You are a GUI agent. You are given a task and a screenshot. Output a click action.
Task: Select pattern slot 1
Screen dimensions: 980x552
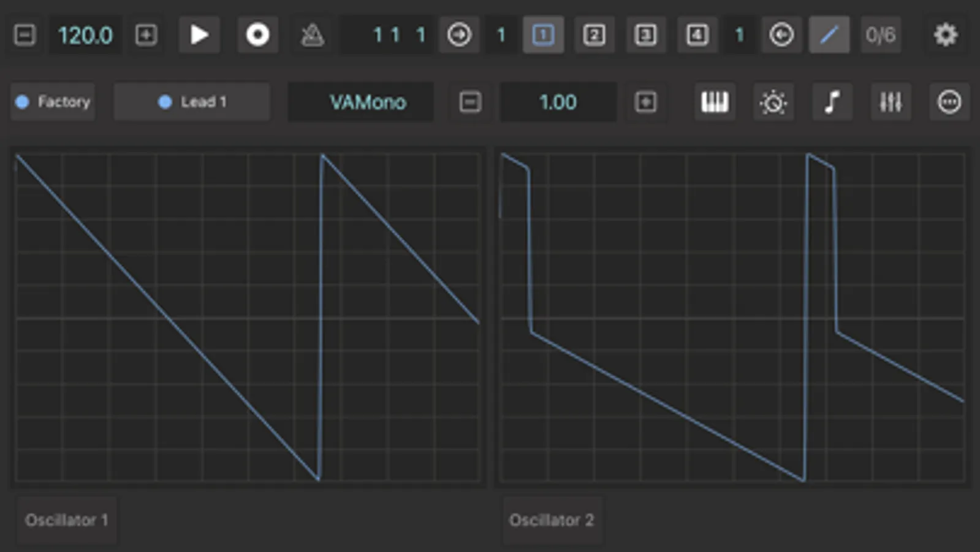[x=543, y=35]
